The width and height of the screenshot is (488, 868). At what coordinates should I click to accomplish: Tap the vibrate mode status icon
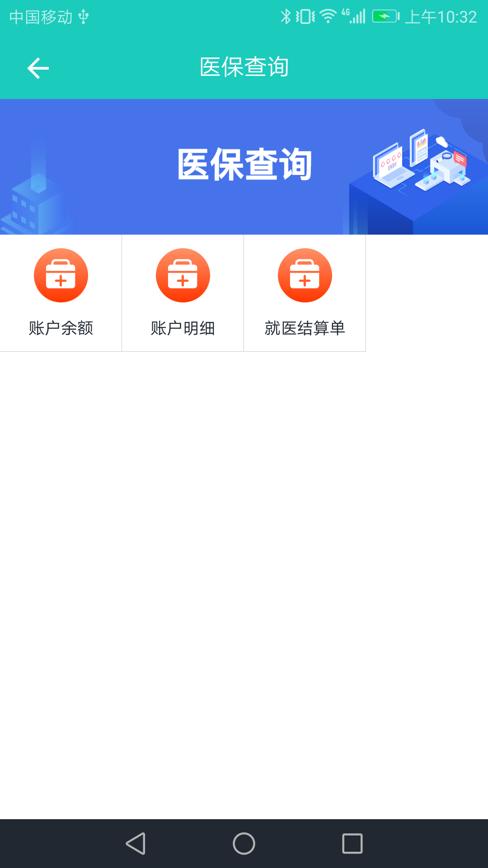coord(305,17)
